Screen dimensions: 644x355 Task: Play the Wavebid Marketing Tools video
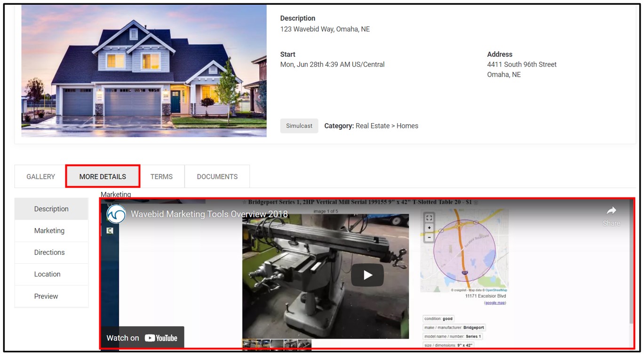[367, 275]
